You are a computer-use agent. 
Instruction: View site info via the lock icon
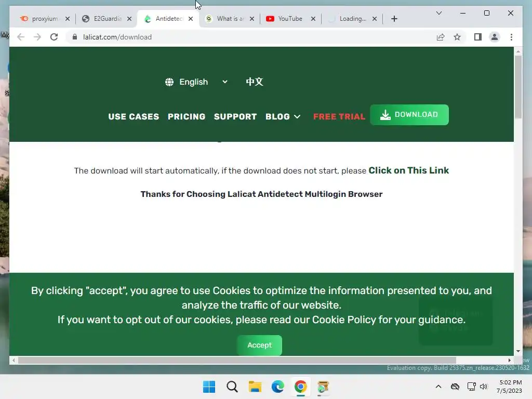[75, 37]
